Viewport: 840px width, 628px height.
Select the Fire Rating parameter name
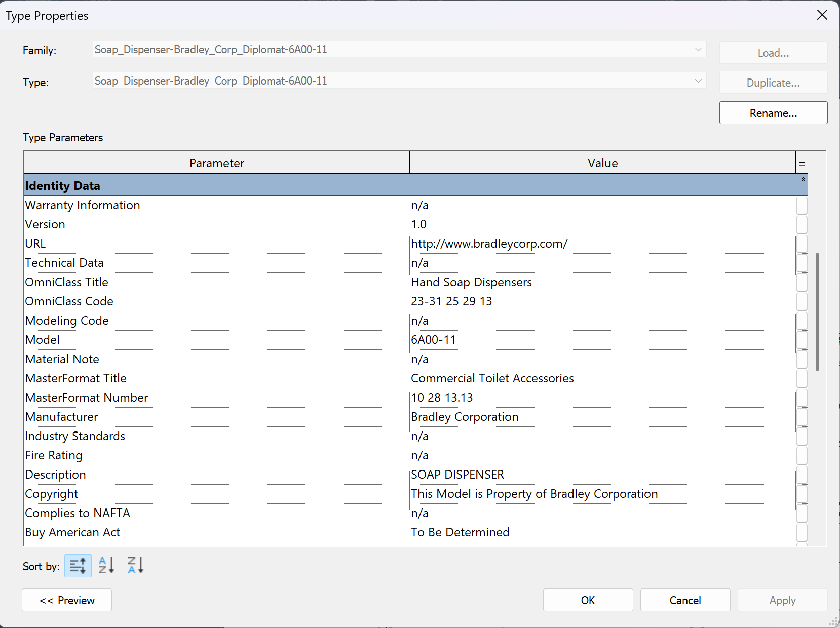point(216,455)
